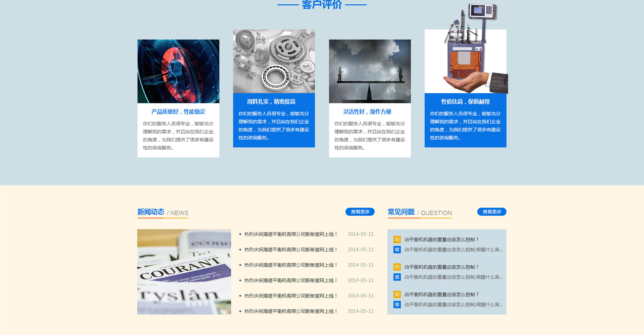Open the first news headline in the list

[290, 234]
